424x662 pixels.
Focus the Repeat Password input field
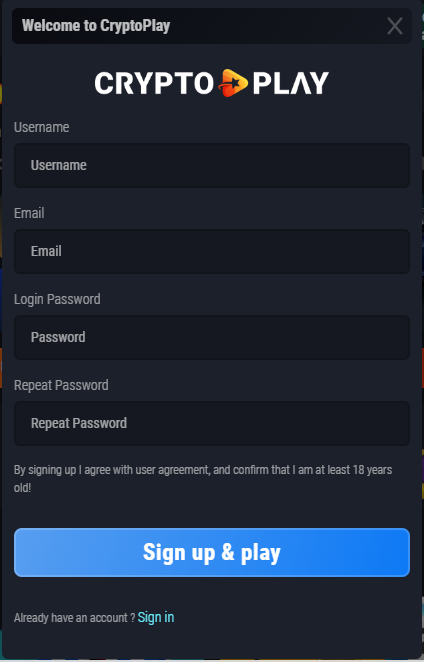pyautogui.click(x=212, y=423)
